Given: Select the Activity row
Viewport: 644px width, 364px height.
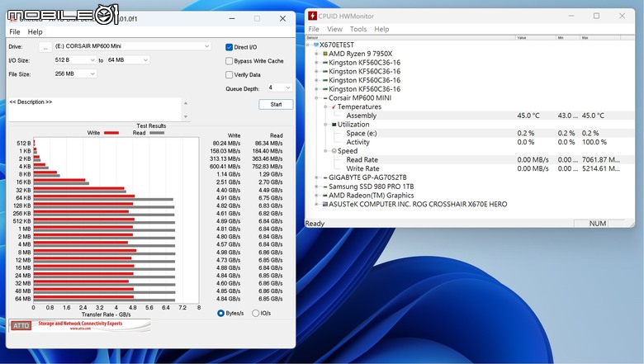Looking at the screenshot, I should coord(470,142).
